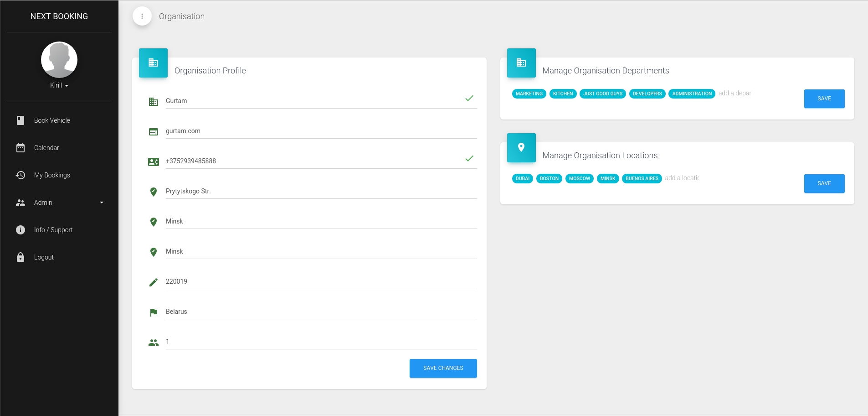This screenshot has height=416, width=868.
Task: Click the pencil icon next to postal code 220019
Action: click(x=154, y=282)
